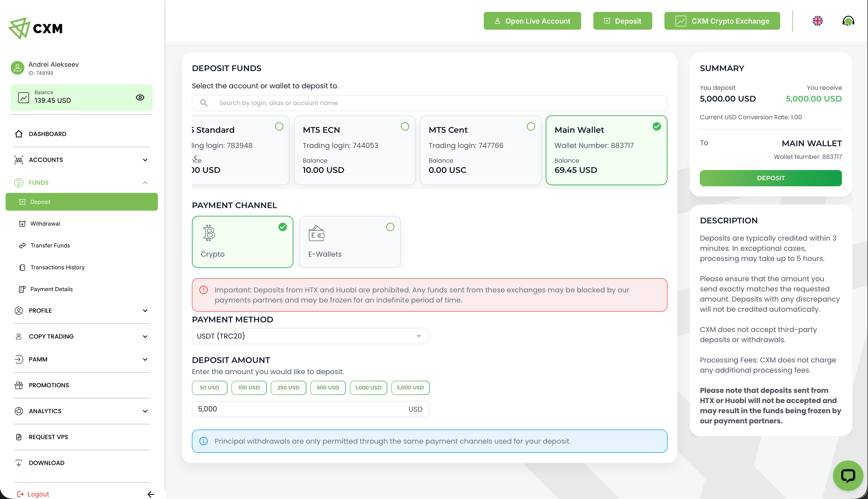Click the search magnifier icon

tap(204, 103)
